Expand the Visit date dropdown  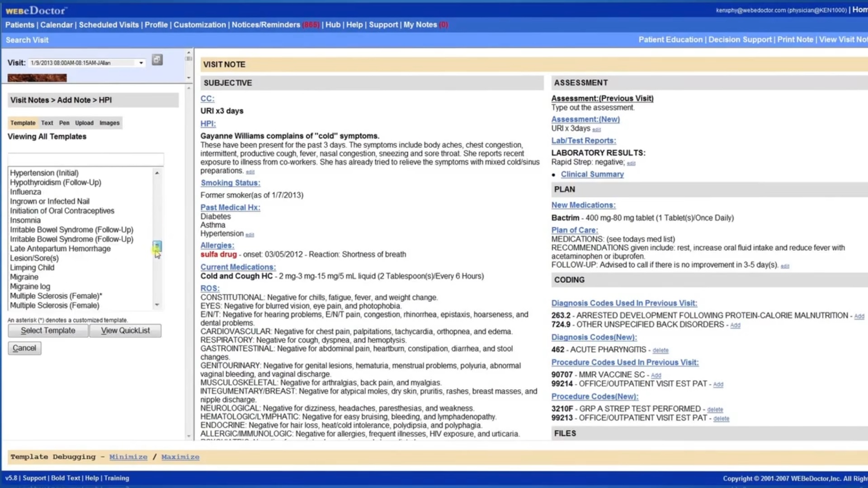pyautogui.click(x=141, y=62)
